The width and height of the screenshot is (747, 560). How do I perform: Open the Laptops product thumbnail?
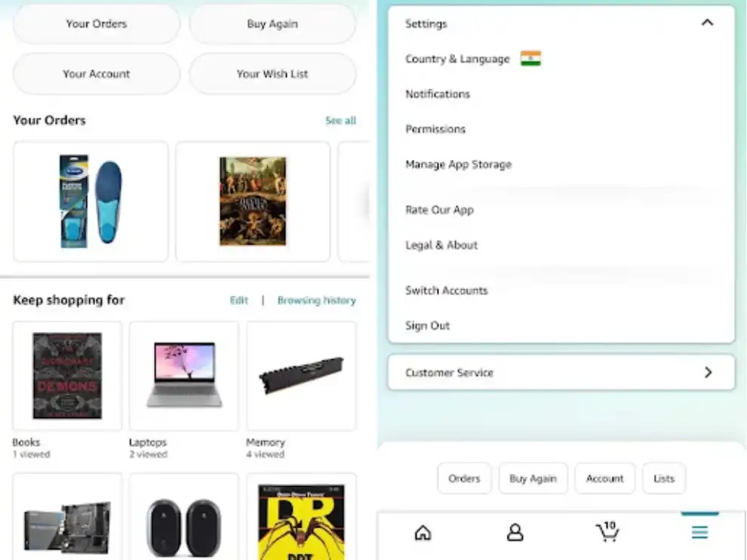184,376
